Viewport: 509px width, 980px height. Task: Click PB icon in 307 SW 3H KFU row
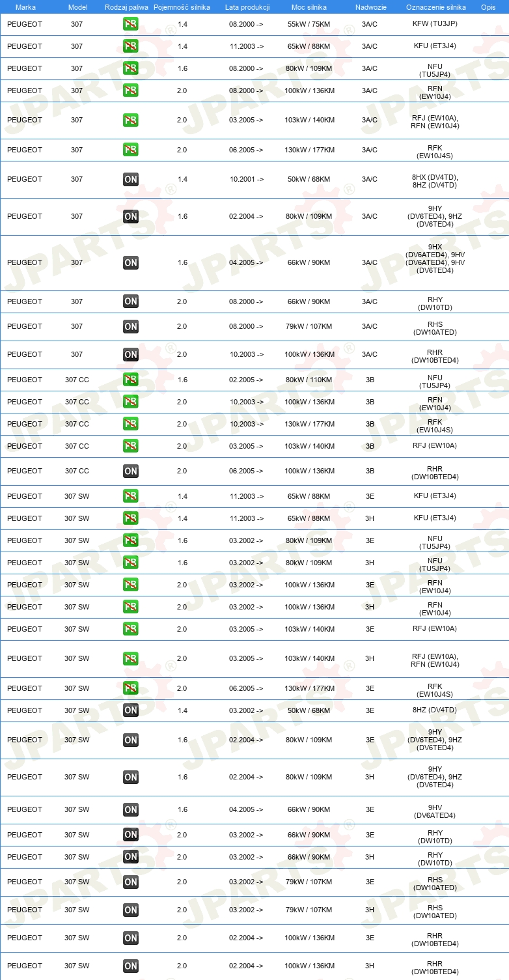[131, 518]
